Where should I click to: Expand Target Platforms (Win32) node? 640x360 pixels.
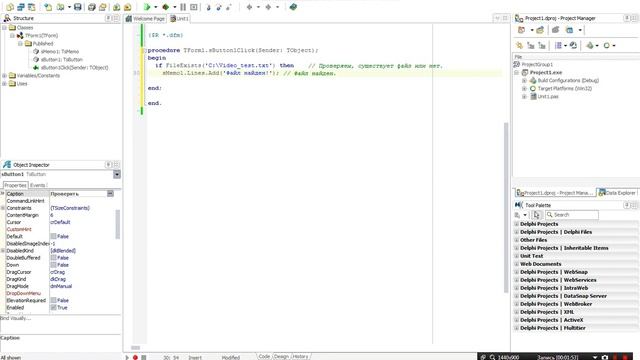[x=524, y=88]
